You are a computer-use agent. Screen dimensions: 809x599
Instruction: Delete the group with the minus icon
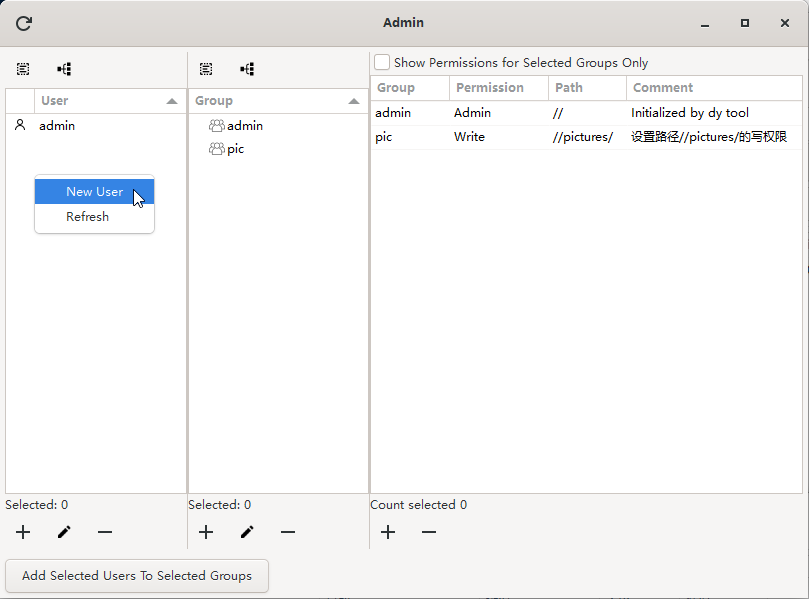288,532
